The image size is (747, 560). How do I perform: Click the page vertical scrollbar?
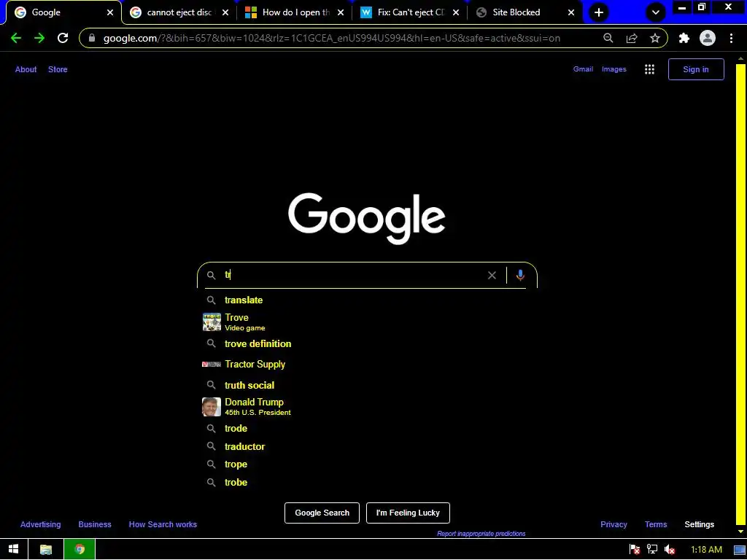(x=740, y=295)
